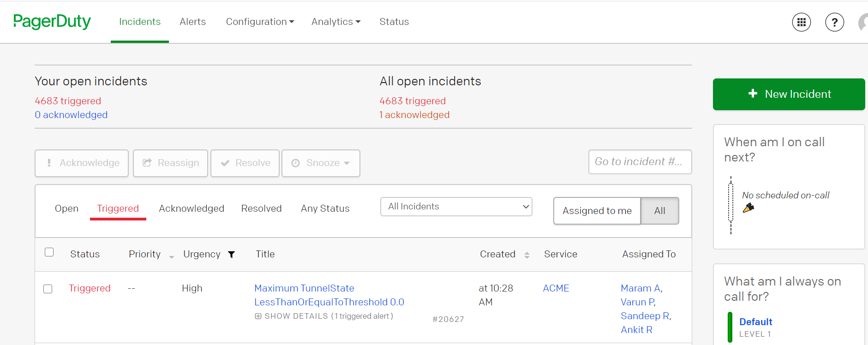The width and height of the screenshot is (868, 345).
Task: Check the Maximum TunnelState incident checkbox
Action: point(48,289)
